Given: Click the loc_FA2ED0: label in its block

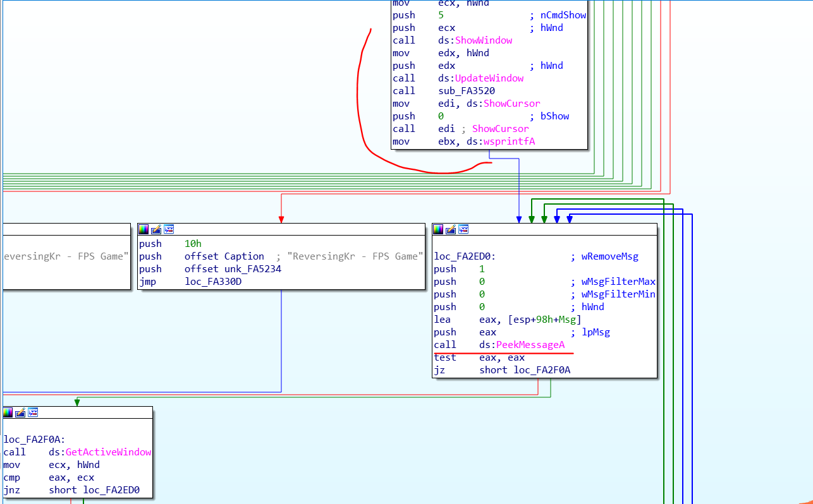Looking at the screenshot, I should [465, 256].
